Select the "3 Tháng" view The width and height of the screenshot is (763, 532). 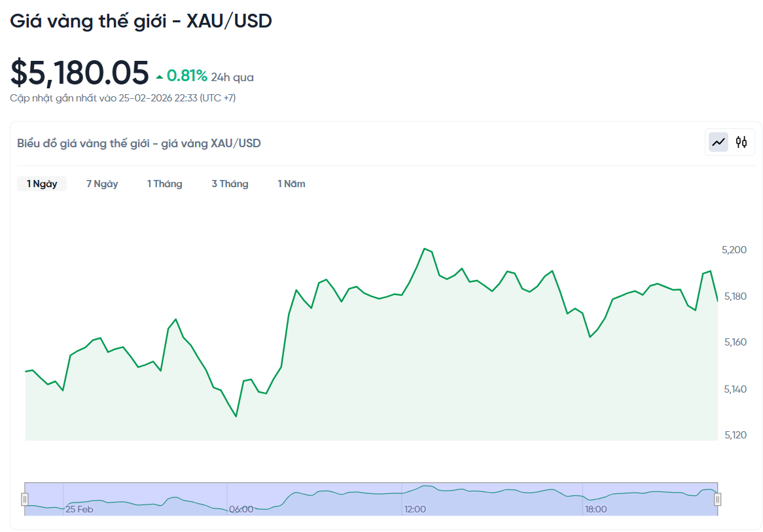[230, 183]
